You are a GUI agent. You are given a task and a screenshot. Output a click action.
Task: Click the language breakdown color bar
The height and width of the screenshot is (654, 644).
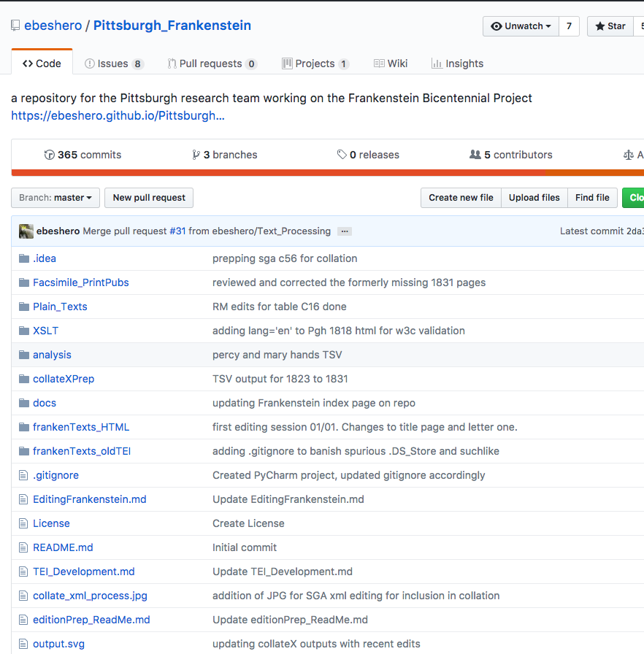coord(327,173)
